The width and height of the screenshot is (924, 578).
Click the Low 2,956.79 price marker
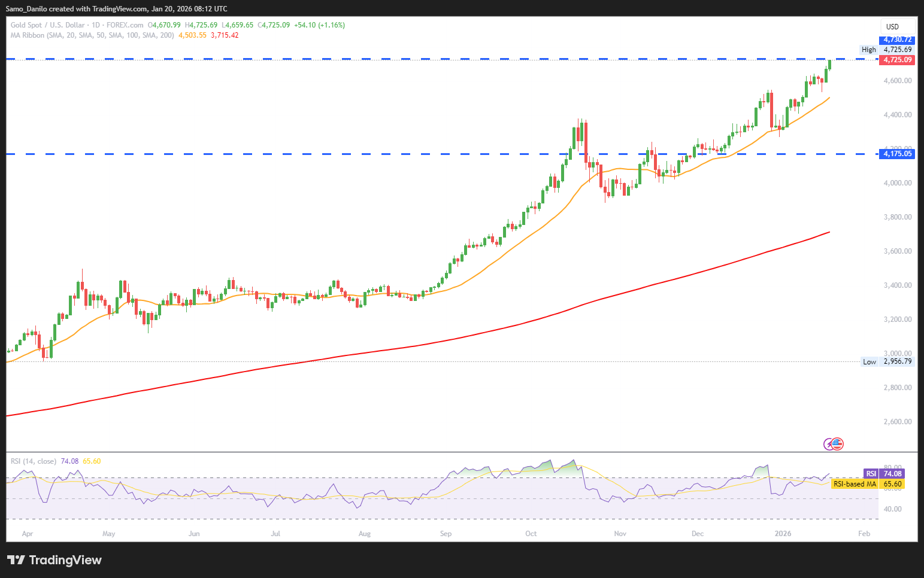pos(887,361)
